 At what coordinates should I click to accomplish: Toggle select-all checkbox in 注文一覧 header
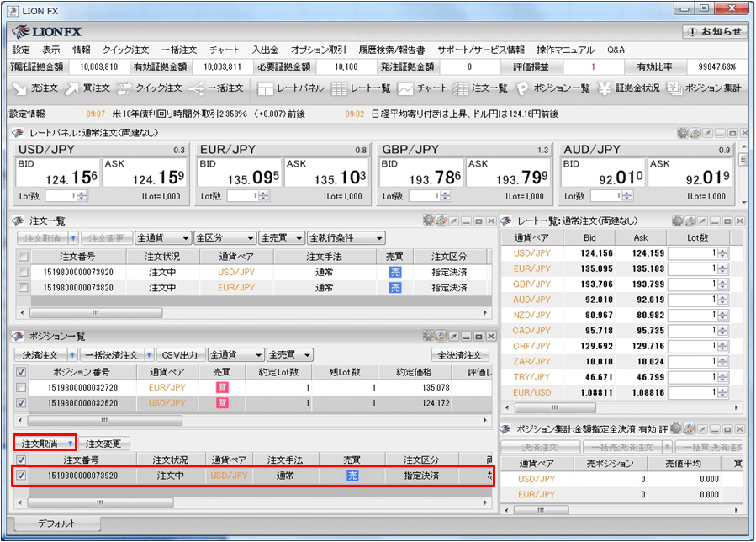(24, 257)
